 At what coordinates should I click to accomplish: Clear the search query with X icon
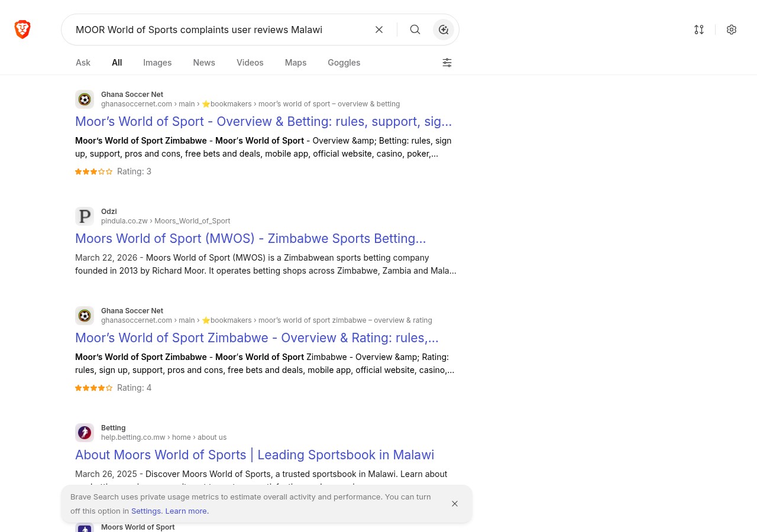379,30
